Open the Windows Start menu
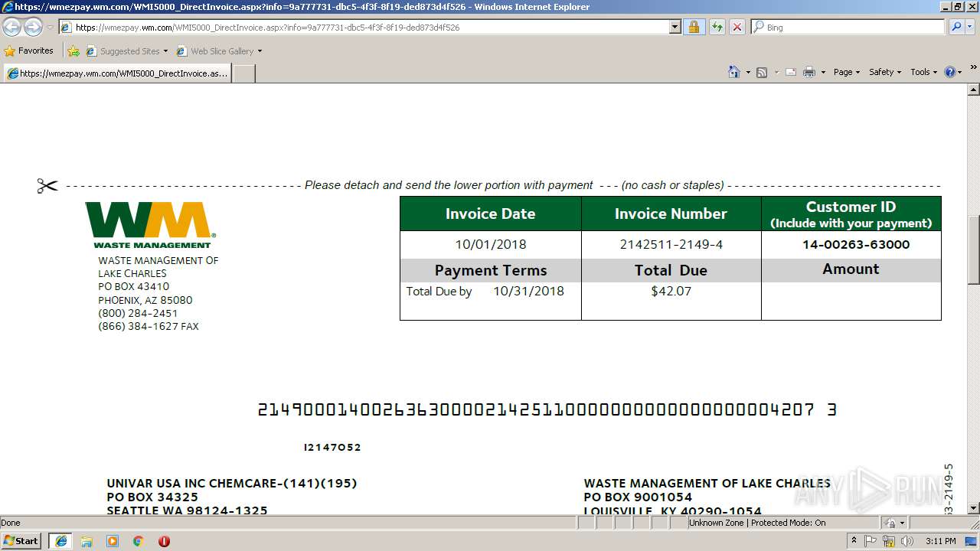Screen dimensions: 980x551 [x=21, y=541]
